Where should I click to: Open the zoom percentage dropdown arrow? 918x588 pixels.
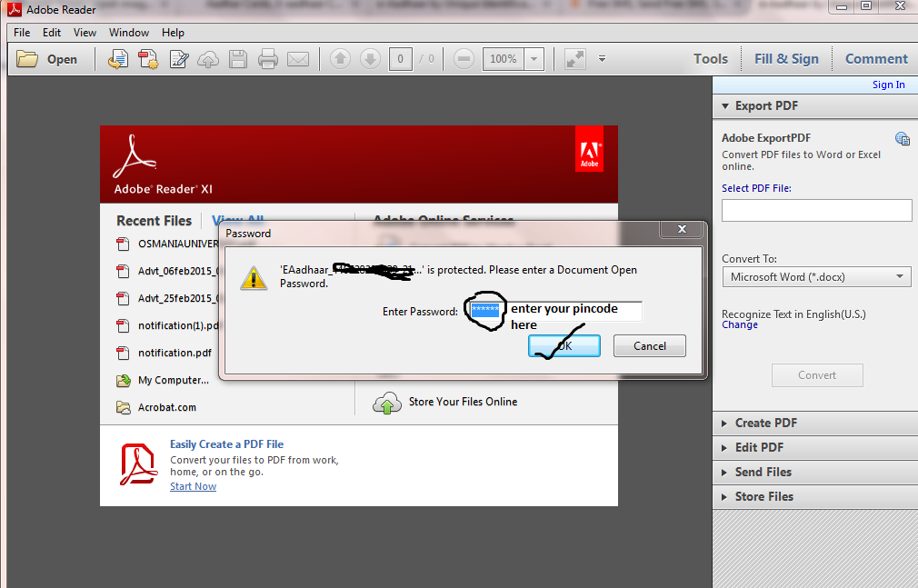(x=534, y=59)
